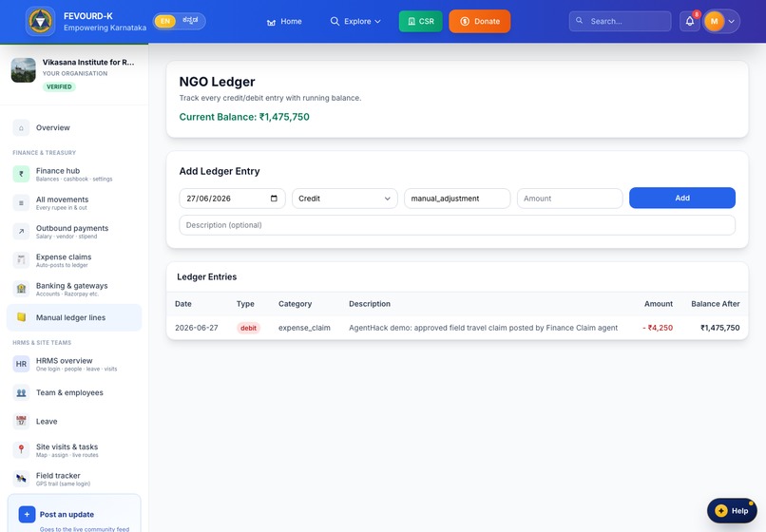
Task: Click the Amount input field
Action: point(570,199)
